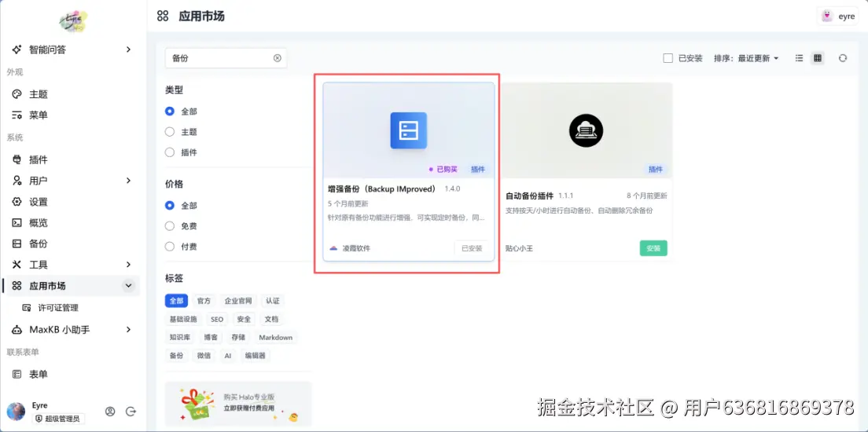This screenshot has height=432, width=868.
Task: Open the eyre user button top right
Action: [x=837, y=16]
